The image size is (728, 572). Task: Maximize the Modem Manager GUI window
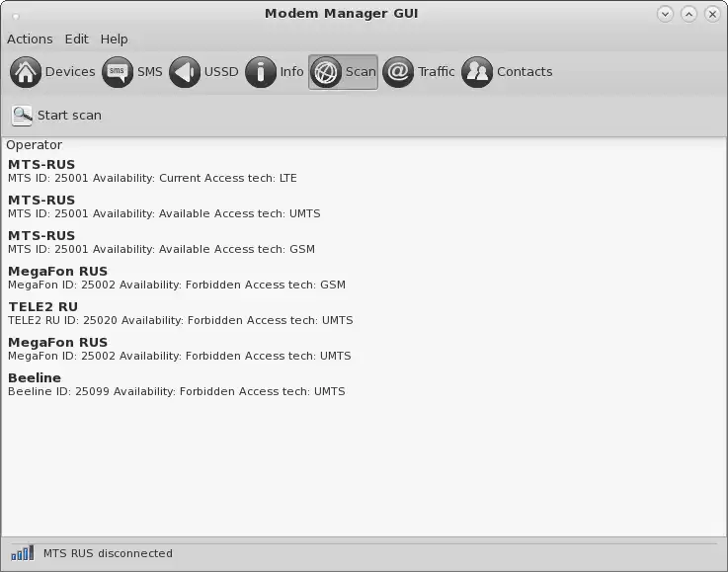(x=689, y=14)
